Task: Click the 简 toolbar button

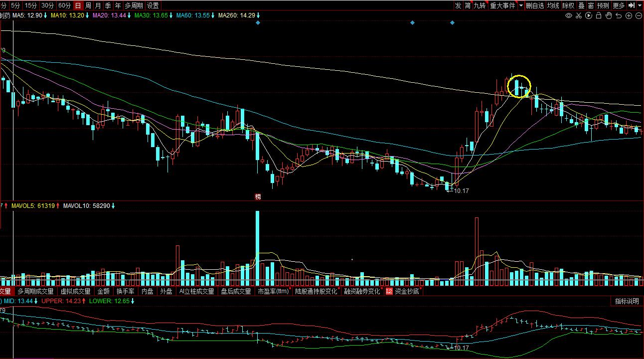Action: [468, 5]
